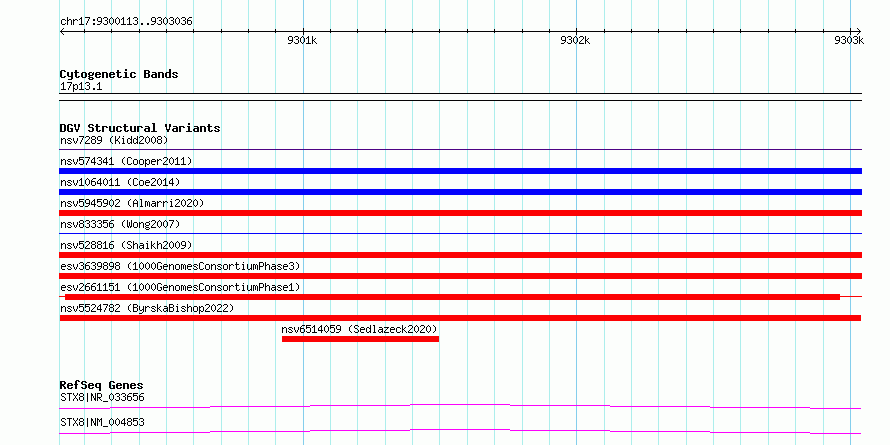Select the STX8|NM_004853 transcript label
This screenshot has width=890, height=445.
(102, 422)
